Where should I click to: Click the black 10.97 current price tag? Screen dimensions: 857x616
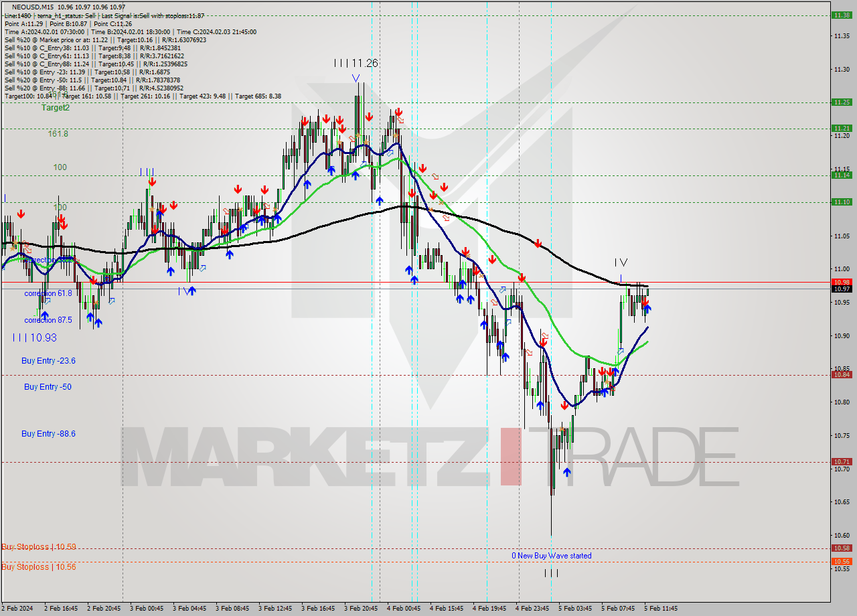coord(841,289)
